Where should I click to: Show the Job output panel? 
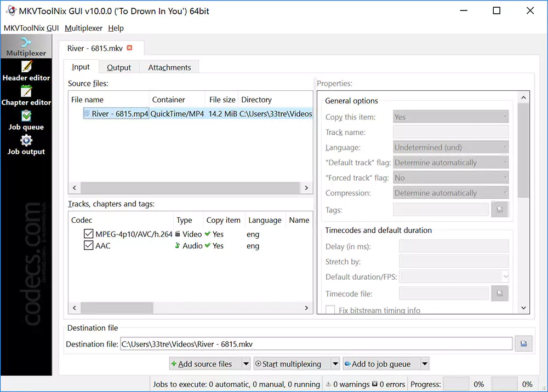(26, 146)
